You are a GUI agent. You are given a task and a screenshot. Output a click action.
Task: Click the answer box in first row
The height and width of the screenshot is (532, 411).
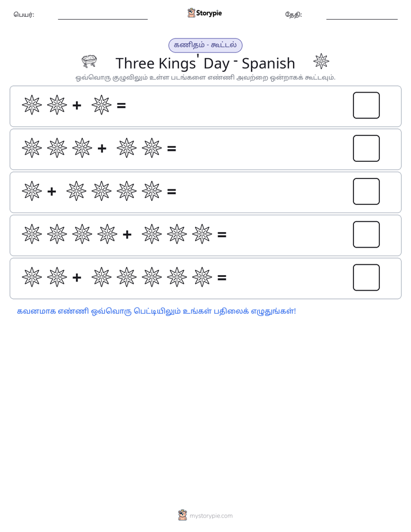point(366,105)
